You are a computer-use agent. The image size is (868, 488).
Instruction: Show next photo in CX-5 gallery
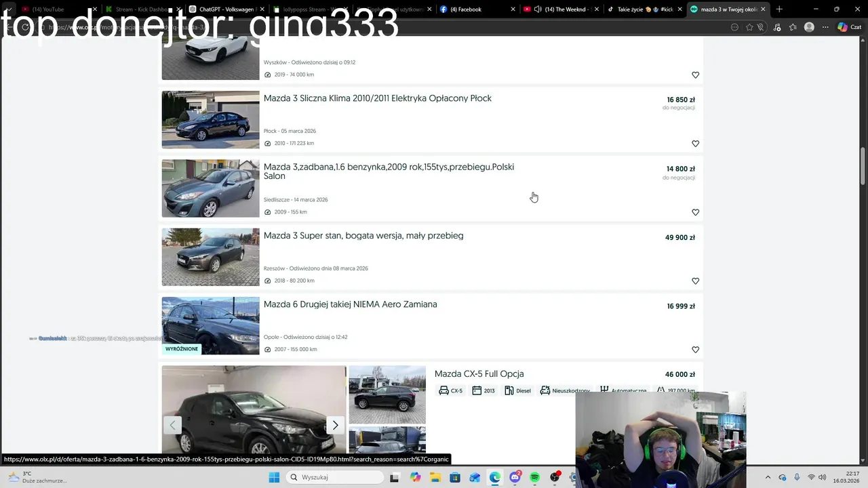335,425
